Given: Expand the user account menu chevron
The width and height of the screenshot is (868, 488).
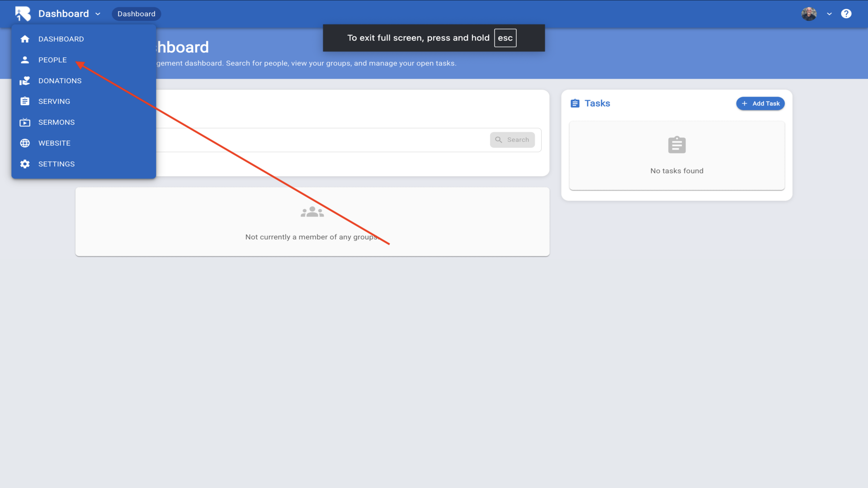Looking at the screenshot, I should [x=829, y=14].
